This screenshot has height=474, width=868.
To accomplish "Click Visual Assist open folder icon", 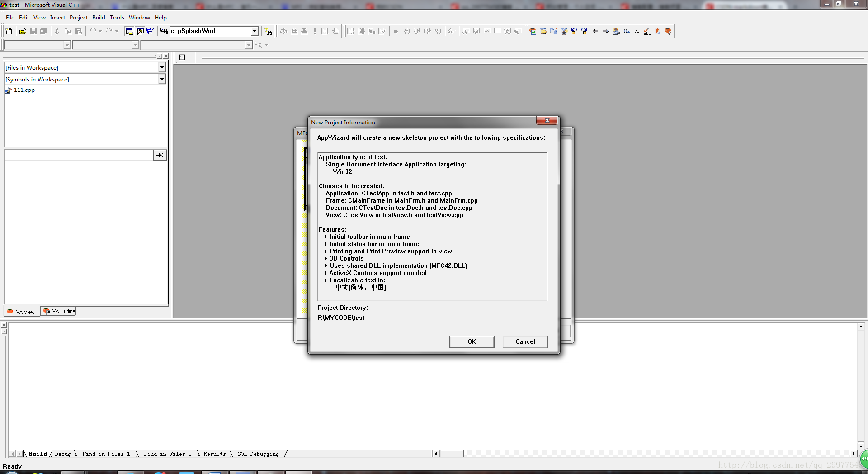I will click(x=543, y=31).
